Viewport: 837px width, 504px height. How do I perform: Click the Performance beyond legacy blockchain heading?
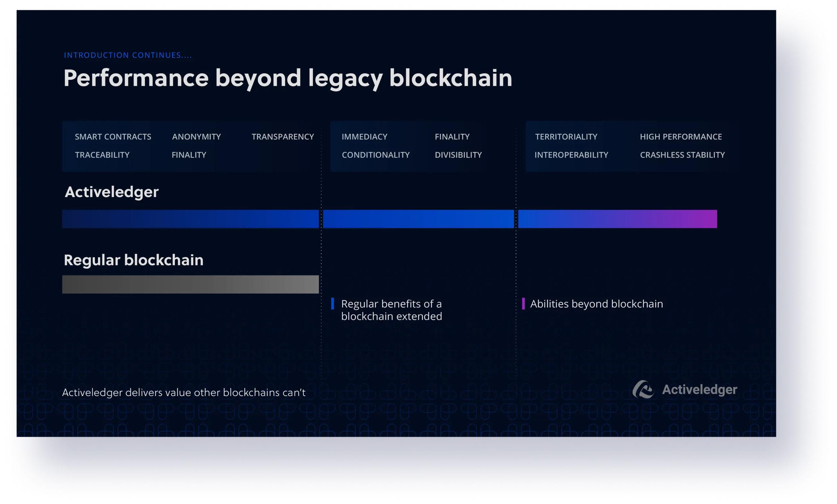pos(287,78)
